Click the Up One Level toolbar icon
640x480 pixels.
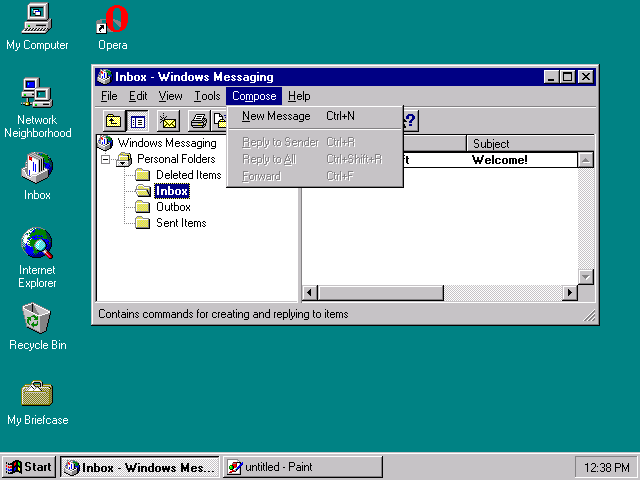[114, 121]
